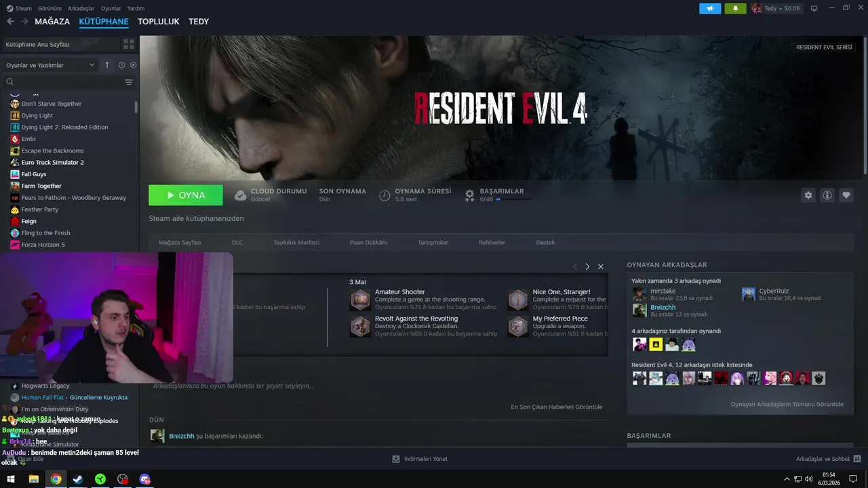The height and width of the screenshot is (488, 868).
Task: Open RESIDENT EVIL SERİSİ collection tag
Action: click(x=824, y=47)
